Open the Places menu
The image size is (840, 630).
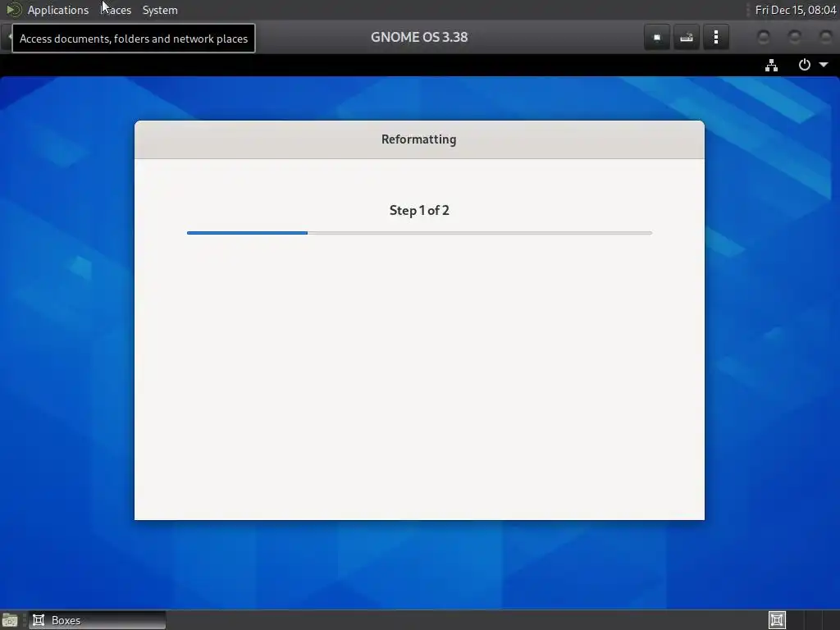tap(116, 10)
